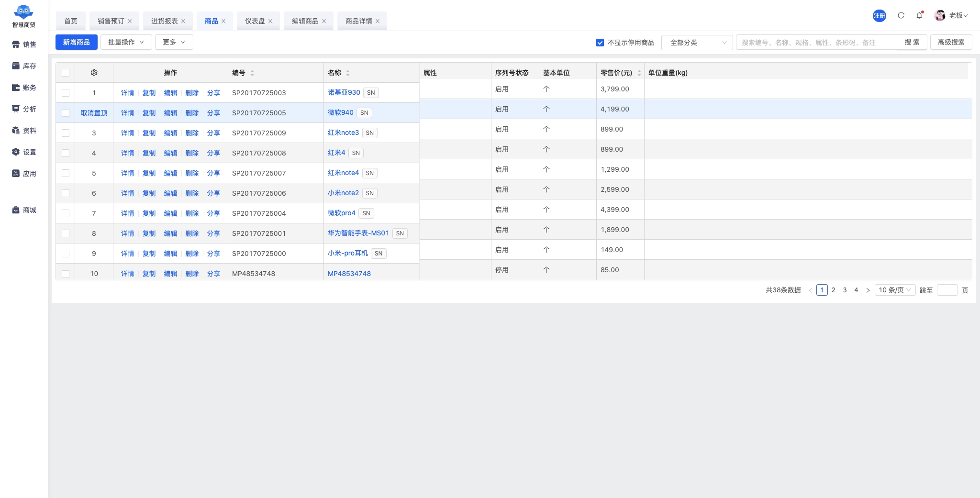Close the 商品详情 tab
The width and height of the screenshot is (980, 498).
pos(378,21)
